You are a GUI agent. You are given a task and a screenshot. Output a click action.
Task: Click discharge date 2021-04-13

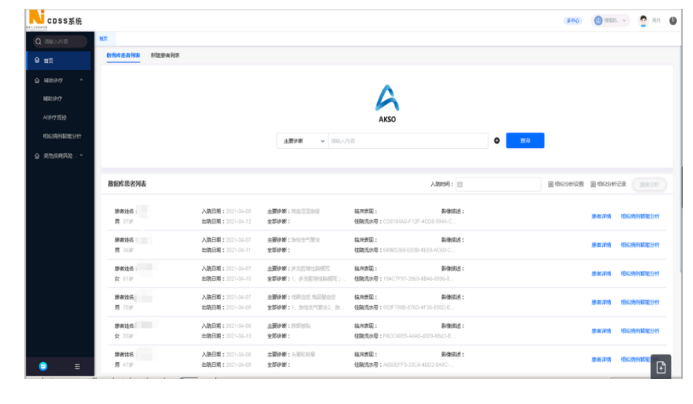pyautogui.click(x=239, y=336)
